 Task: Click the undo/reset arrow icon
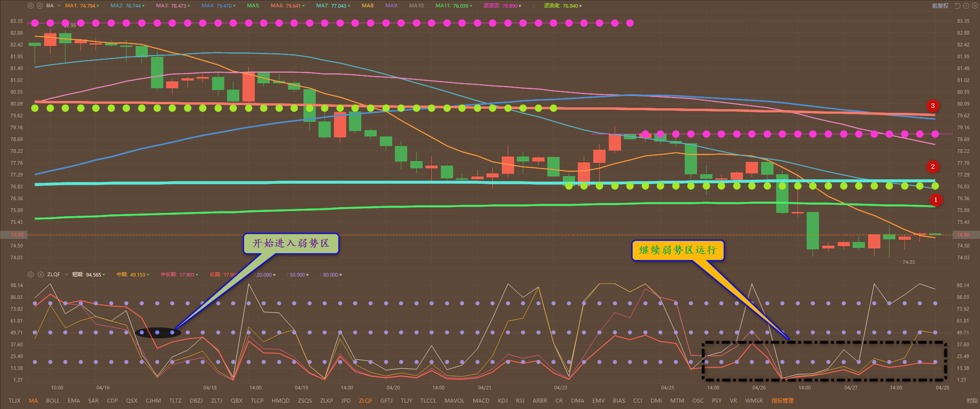(x=957, y=6)
